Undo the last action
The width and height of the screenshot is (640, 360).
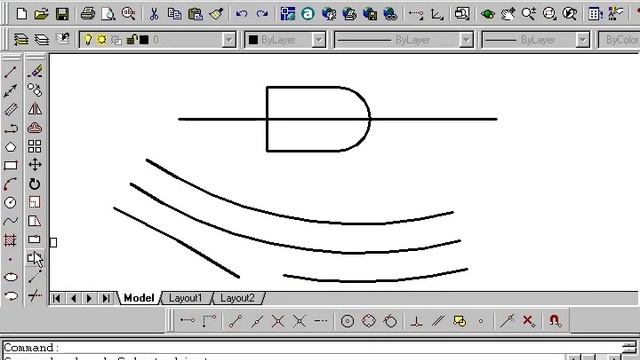click(241, 14)
